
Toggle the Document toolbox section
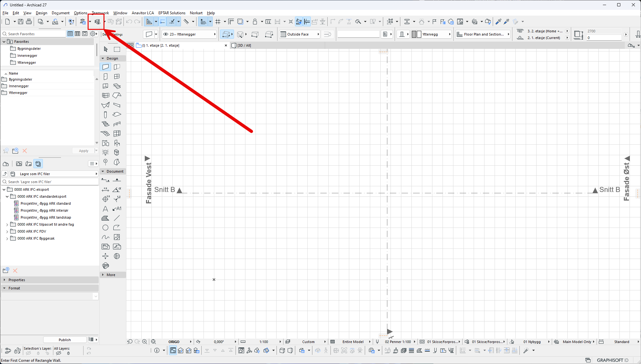point(113,171)
